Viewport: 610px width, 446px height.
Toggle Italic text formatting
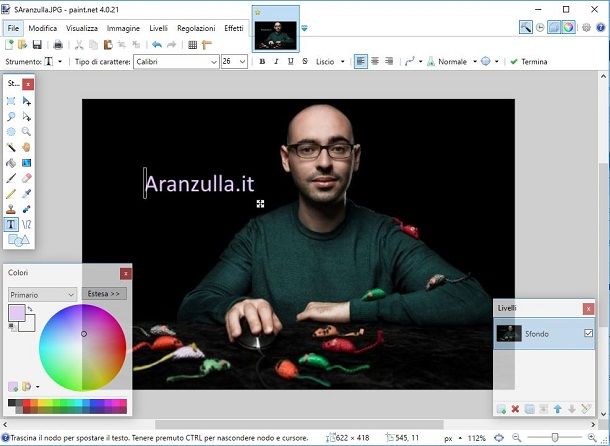point(276,61)
